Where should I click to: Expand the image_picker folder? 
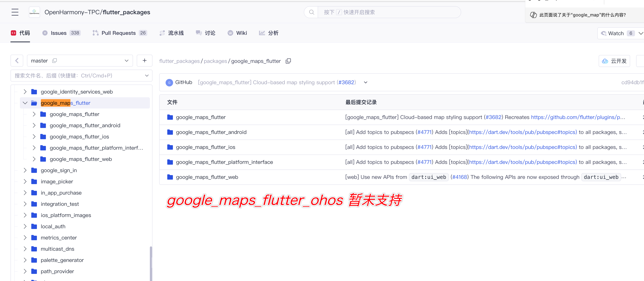(x=25, y=181)
